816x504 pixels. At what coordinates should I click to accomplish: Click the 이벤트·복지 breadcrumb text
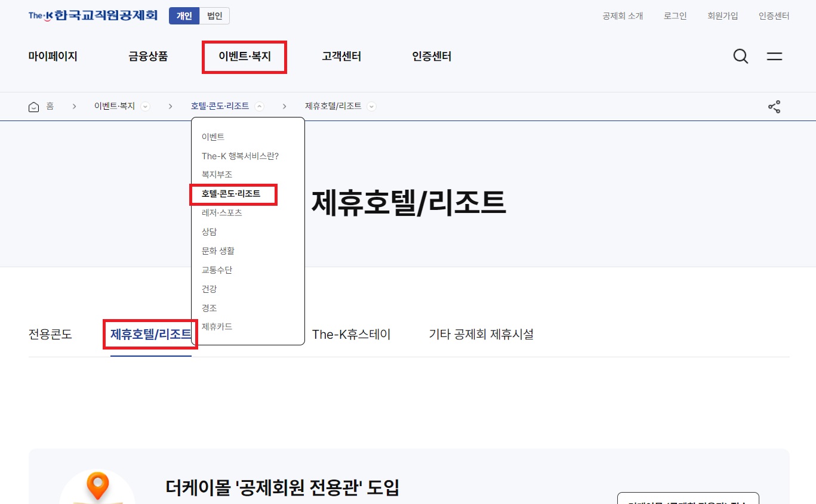click(x=115, y=106)
